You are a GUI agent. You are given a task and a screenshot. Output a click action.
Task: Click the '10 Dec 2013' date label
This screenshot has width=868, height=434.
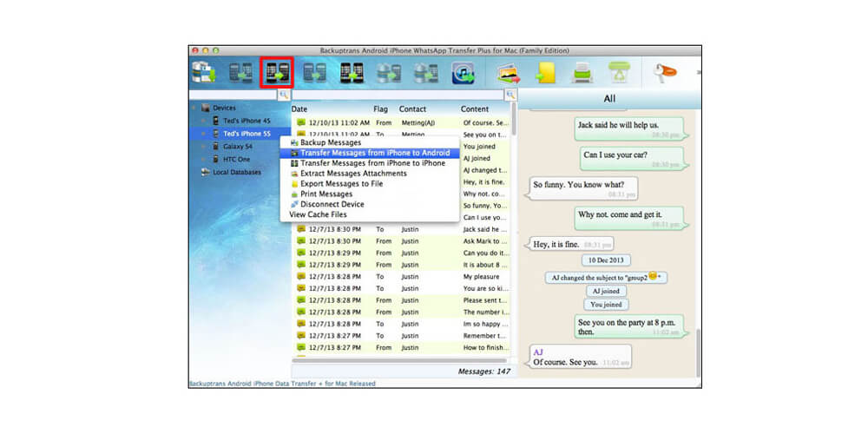606,260
